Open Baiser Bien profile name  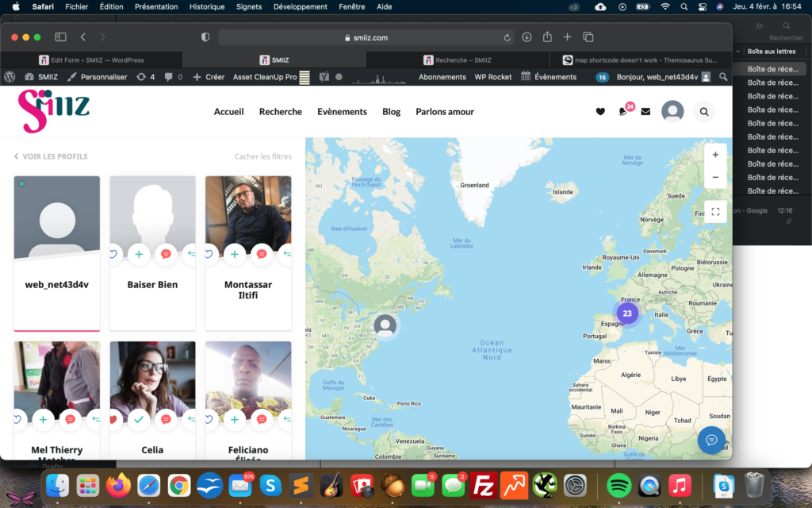(x=152, y=285)
